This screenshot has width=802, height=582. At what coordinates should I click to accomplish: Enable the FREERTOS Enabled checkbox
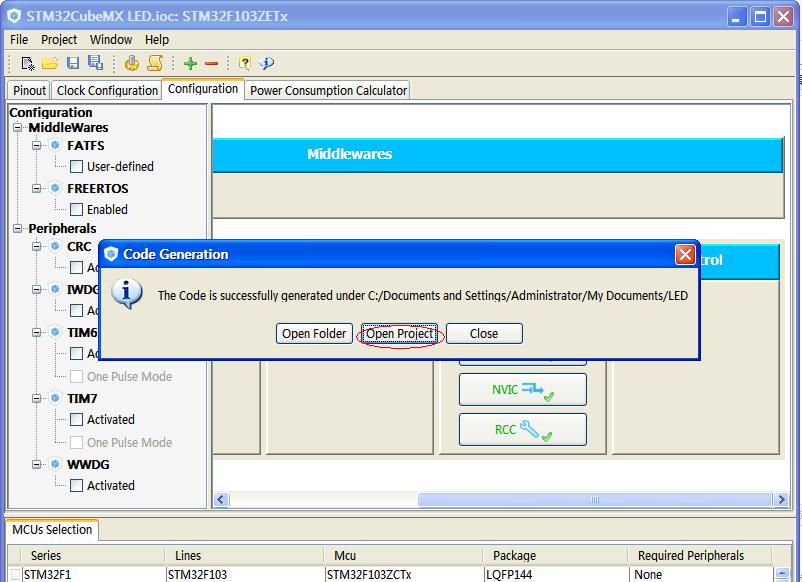tap(76, 210)
